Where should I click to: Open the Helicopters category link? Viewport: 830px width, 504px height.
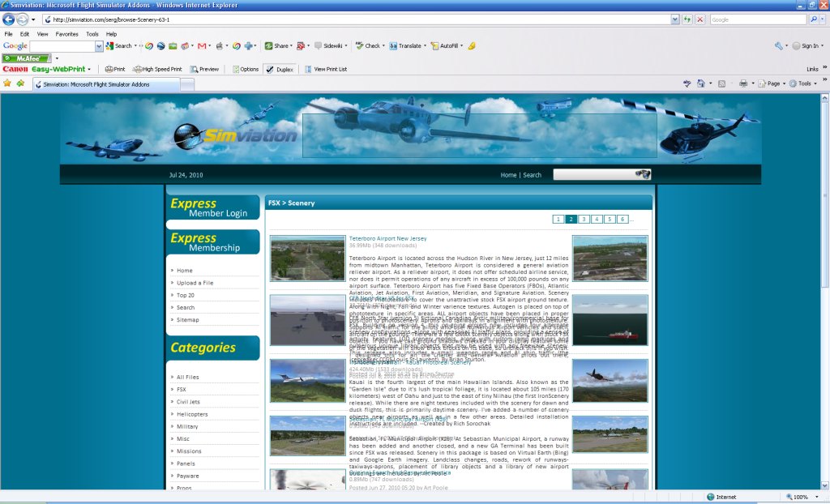(192, 415)
